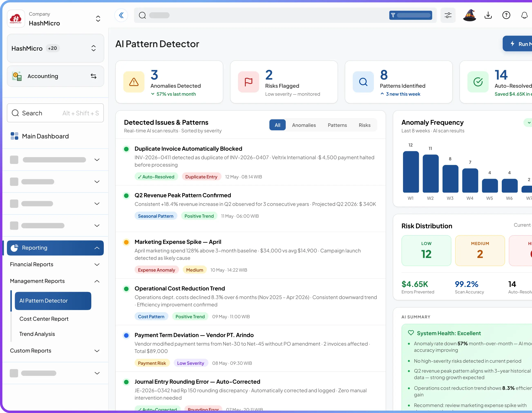Viewport: 532px width, 413px height.
Task: Click the Accounting module icon
Action: (17, 76)
